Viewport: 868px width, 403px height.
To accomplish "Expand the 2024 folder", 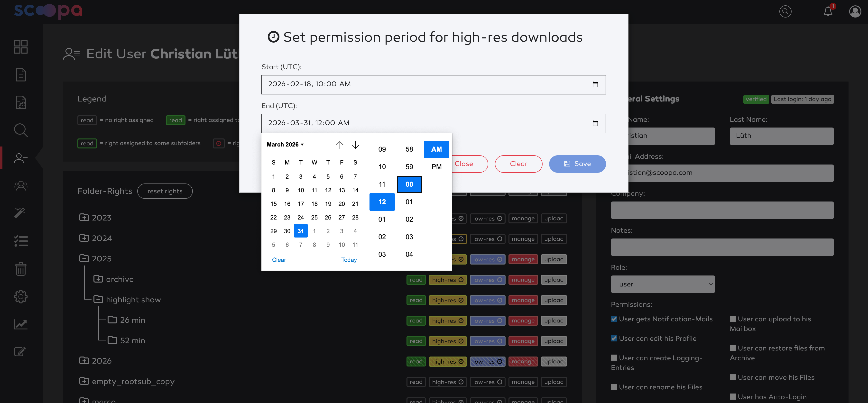I will [84, 238].
